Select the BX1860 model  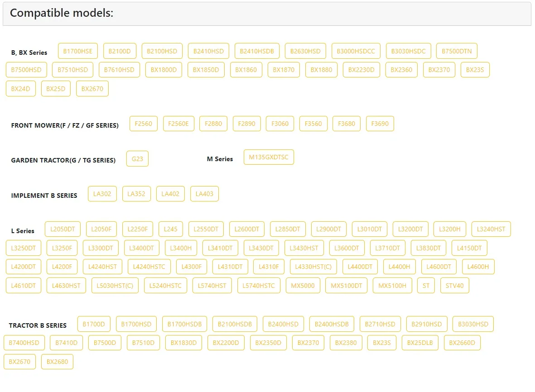pos(246,70)
